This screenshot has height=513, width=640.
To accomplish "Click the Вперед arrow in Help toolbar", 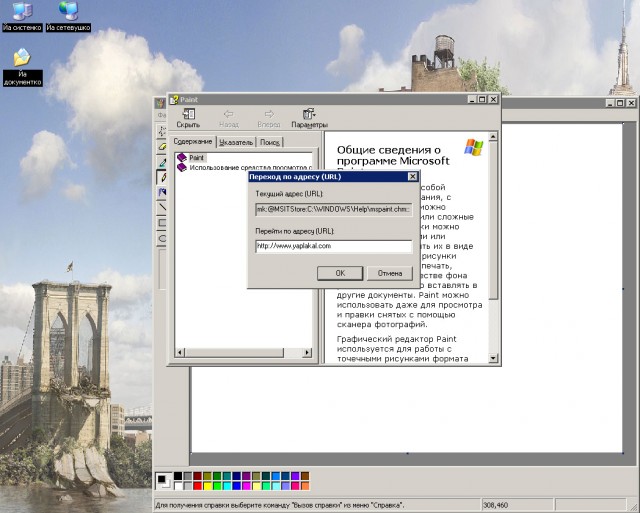I will (x=269, y=118).
